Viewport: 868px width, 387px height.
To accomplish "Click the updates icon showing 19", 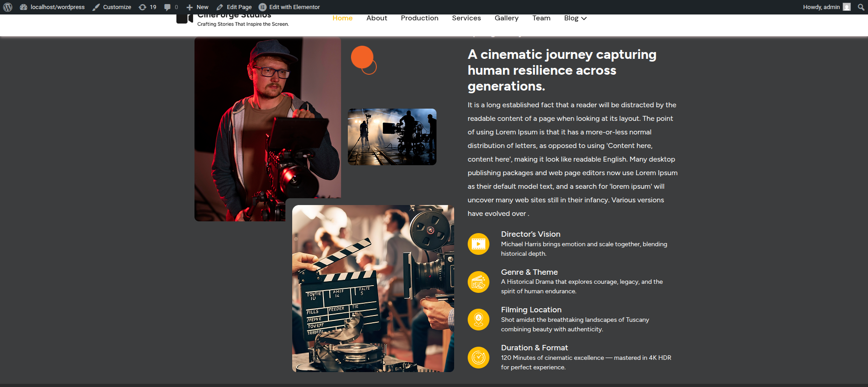I will pyautogui.click(x=147, y=7).
